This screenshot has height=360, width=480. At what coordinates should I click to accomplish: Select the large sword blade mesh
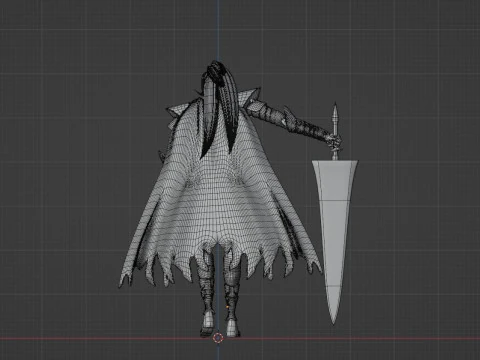334,240
